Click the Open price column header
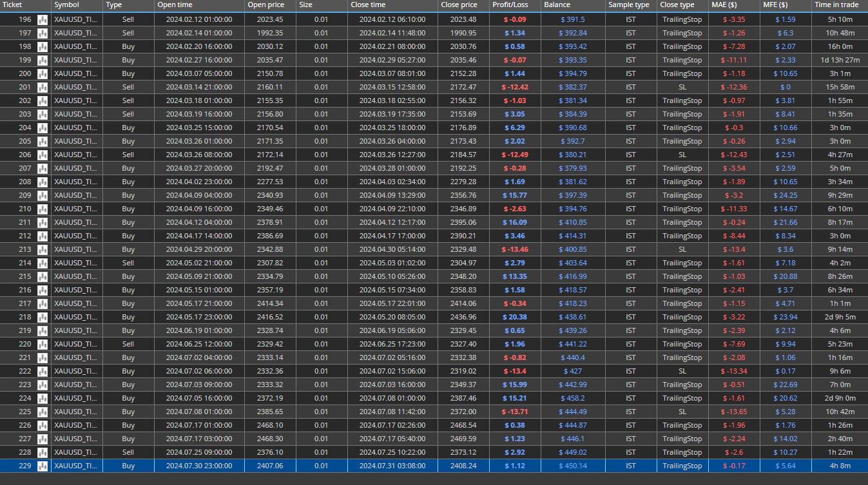The height and width of the screenshot is (485, 868). pos(271,5)
